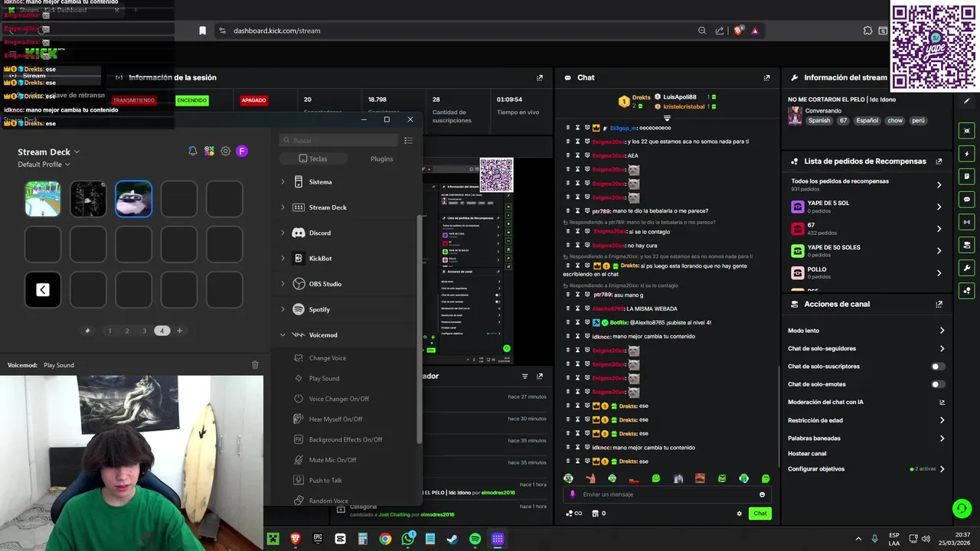Screen dimensions: 980x551
Task: Open Palabras baneadas settings
Action: click(866, 439)
